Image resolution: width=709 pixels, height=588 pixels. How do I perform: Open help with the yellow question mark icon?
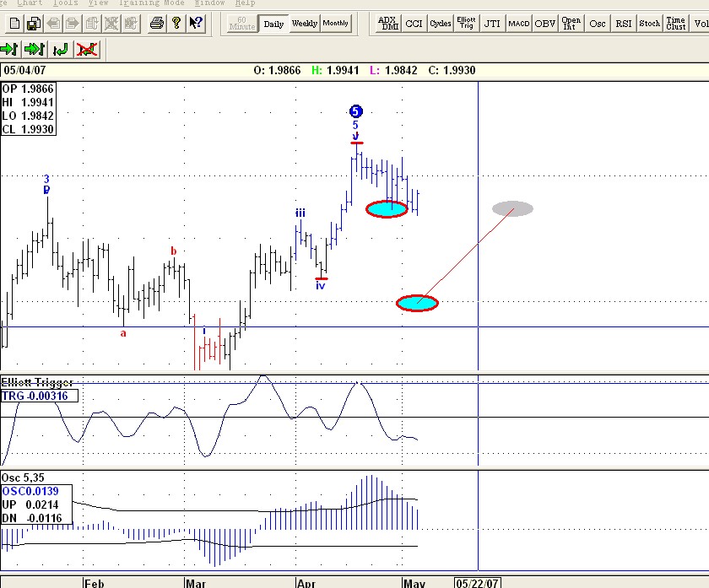pos(176,23)
